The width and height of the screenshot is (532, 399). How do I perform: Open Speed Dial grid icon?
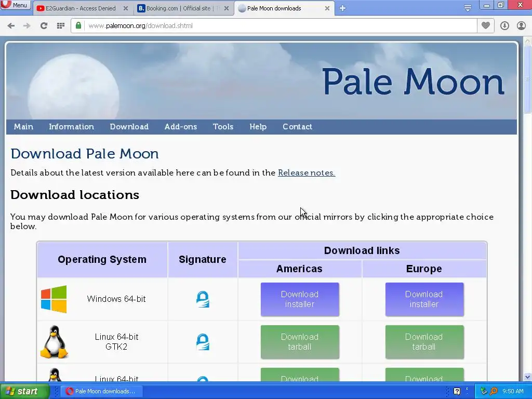pos(61,26)
